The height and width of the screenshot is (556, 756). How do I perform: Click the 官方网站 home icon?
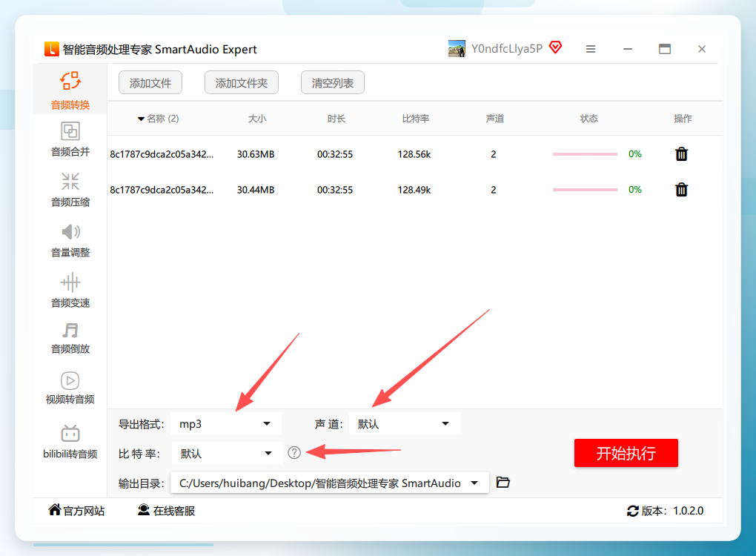pyautogui.click(x=55, y=509)
